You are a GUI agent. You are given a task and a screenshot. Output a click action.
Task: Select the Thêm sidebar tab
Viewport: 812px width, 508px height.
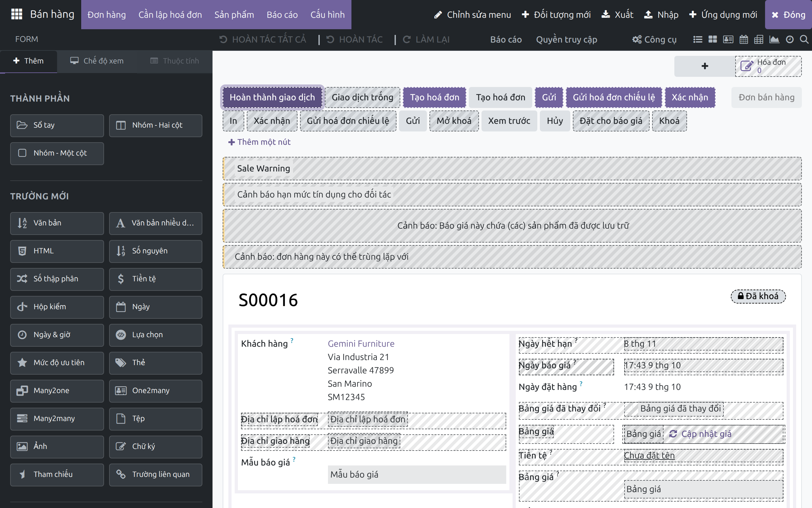click(x=29, y=61)
